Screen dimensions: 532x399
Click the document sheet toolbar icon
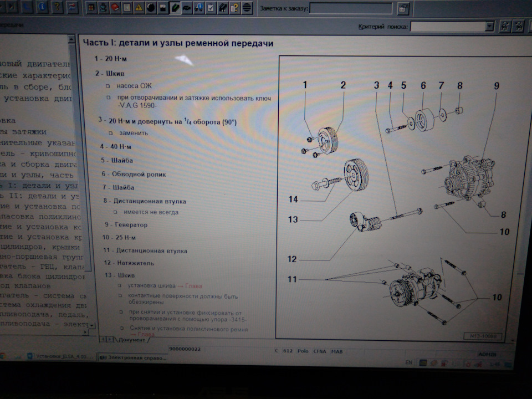(x=127, y=8)
